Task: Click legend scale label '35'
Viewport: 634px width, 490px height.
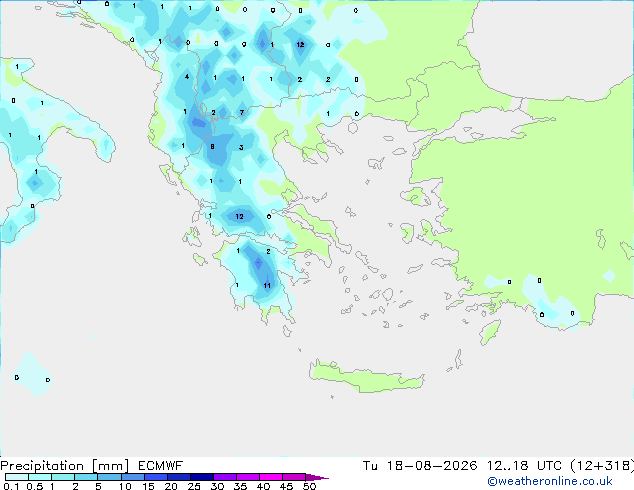Action: click(x=240, y=486)
